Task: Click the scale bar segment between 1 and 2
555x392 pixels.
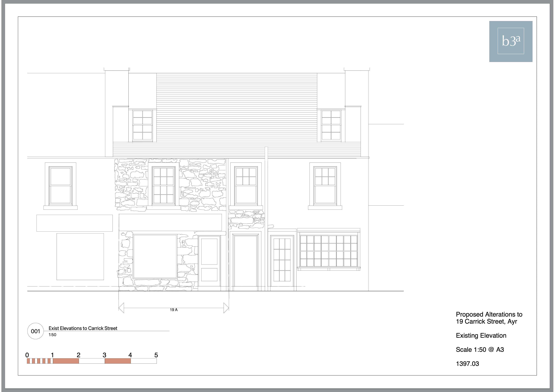Action: point(66,361)
